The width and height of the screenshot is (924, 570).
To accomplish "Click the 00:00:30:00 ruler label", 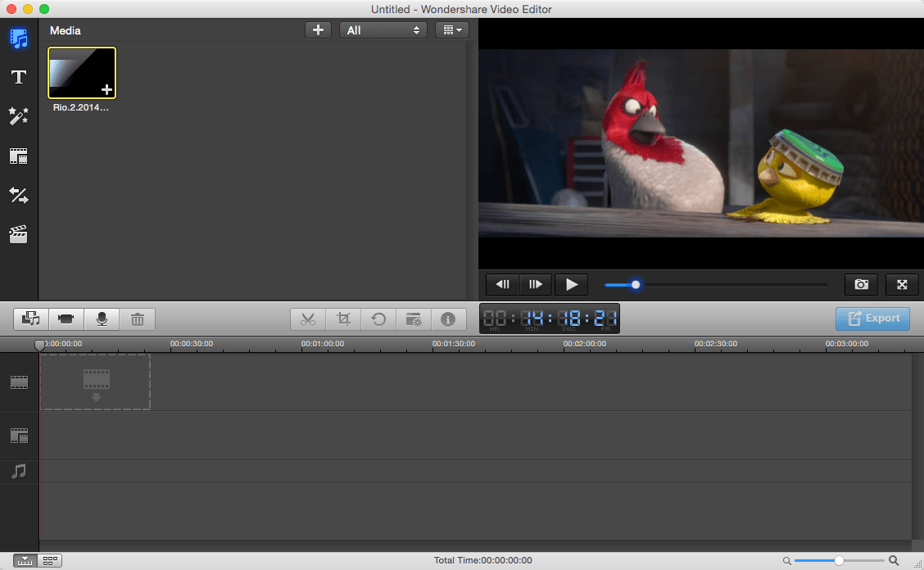I will tap(192, 344).
